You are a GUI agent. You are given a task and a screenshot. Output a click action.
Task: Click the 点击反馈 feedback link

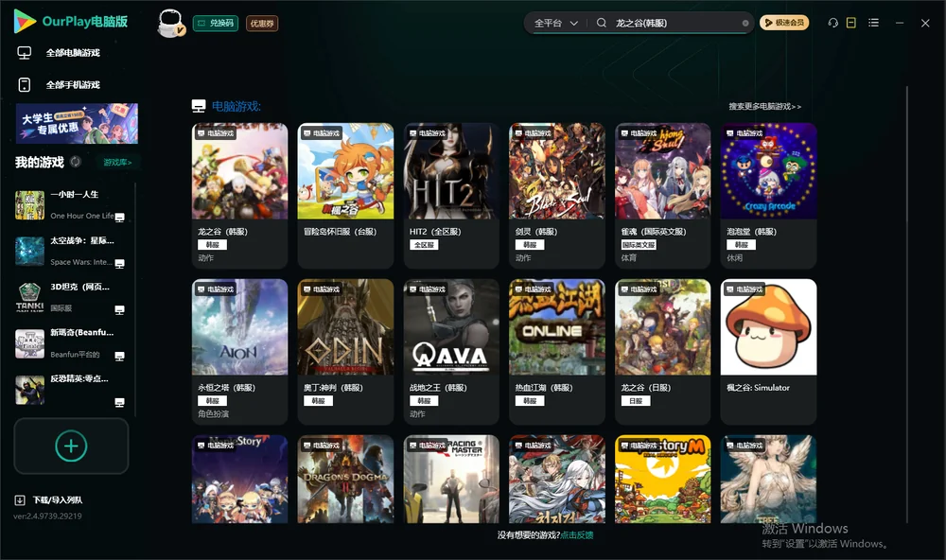tap(577, 535)
